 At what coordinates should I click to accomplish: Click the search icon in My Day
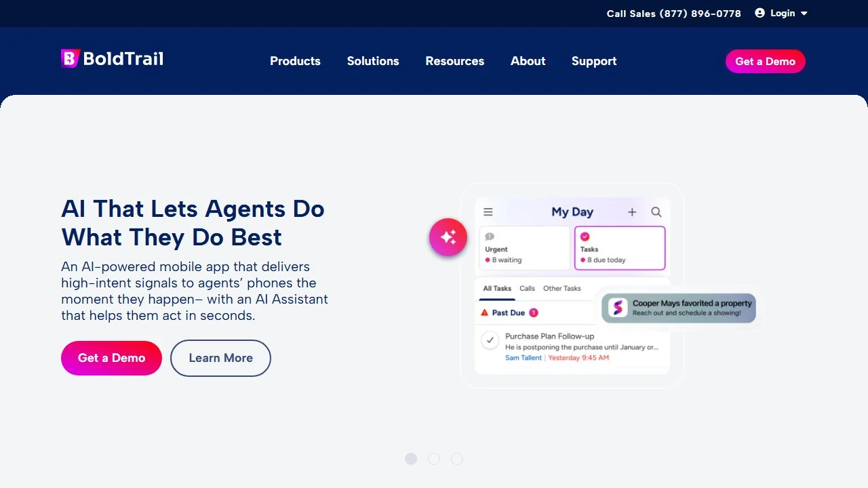pos(656,212)
